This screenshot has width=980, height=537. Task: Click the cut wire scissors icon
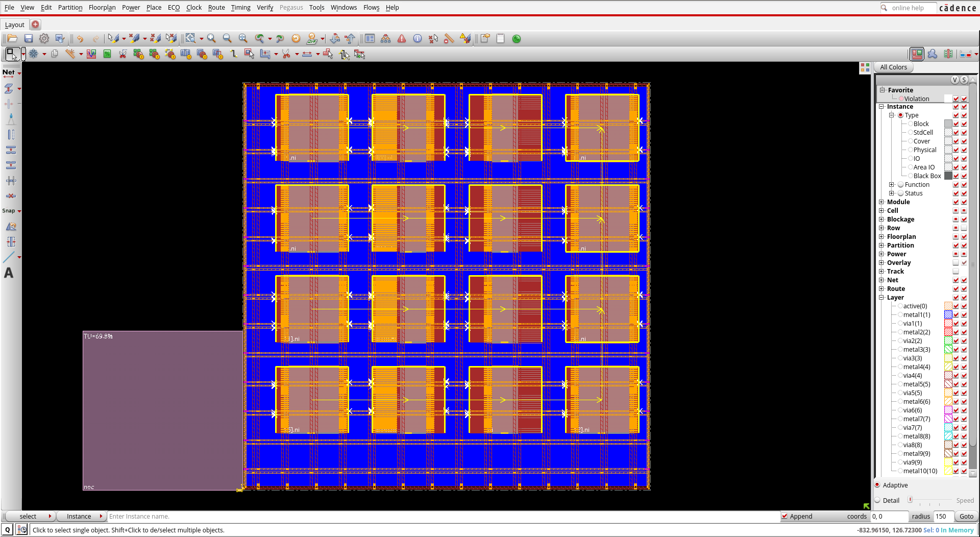(286, 54)
